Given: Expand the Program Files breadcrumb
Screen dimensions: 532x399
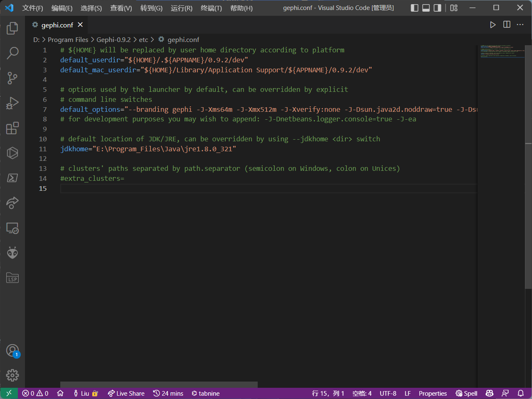Looking at the screenshot, I should [x=68, y=39].
